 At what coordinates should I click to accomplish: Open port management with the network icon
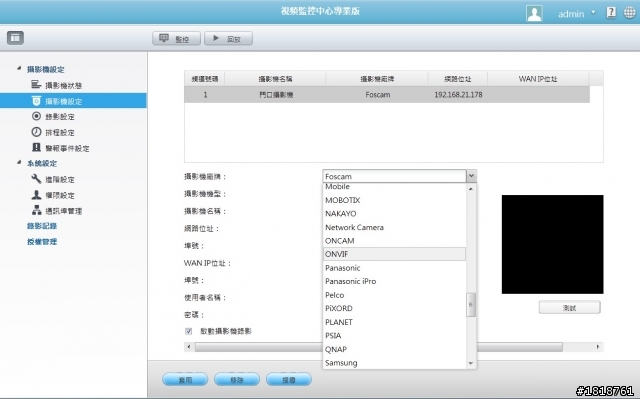(x=57, y=211)
